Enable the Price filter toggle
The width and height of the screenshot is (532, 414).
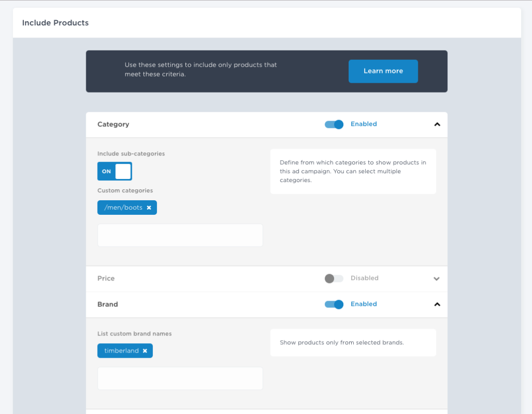(334, 278)
